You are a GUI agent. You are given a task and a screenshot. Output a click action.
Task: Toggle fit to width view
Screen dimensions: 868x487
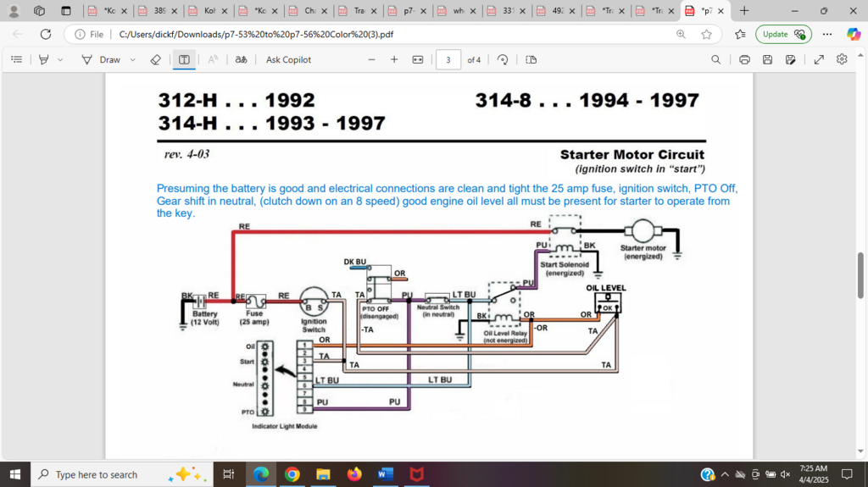pyautogui.click(x=417, y=59)
